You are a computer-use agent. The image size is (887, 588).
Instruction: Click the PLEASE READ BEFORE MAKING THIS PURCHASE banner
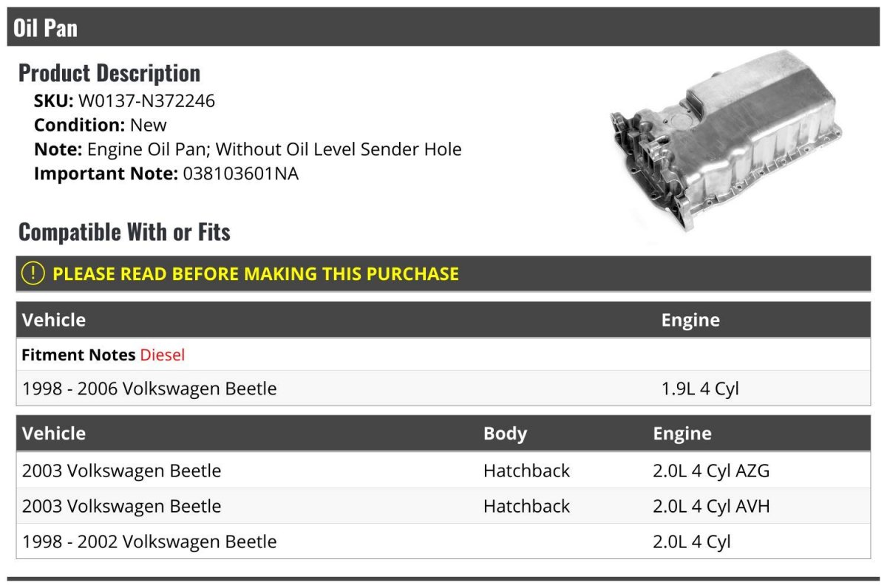point(443,273)
